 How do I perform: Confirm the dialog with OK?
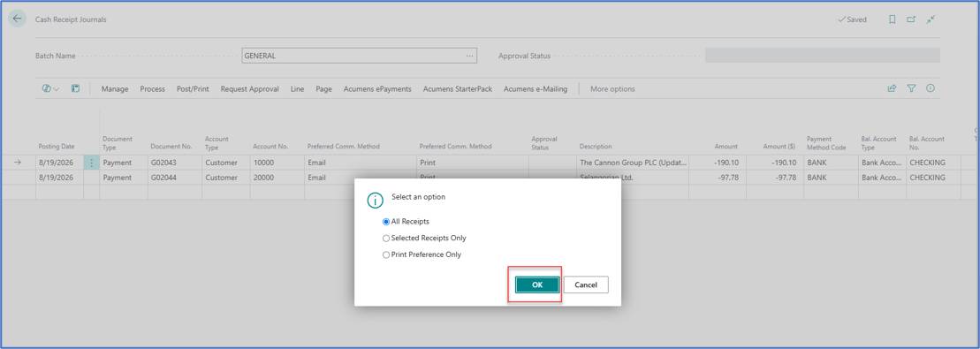537,285
